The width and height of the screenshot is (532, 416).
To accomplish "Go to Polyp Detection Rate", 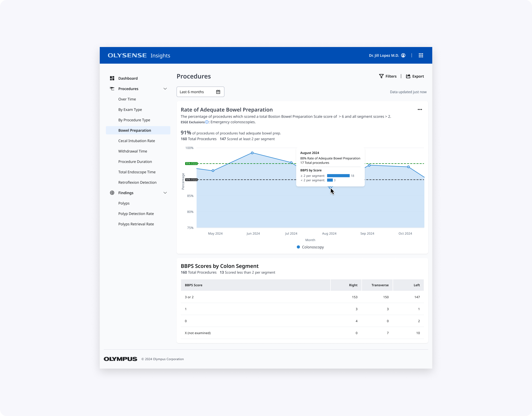I will pos(136,214).
